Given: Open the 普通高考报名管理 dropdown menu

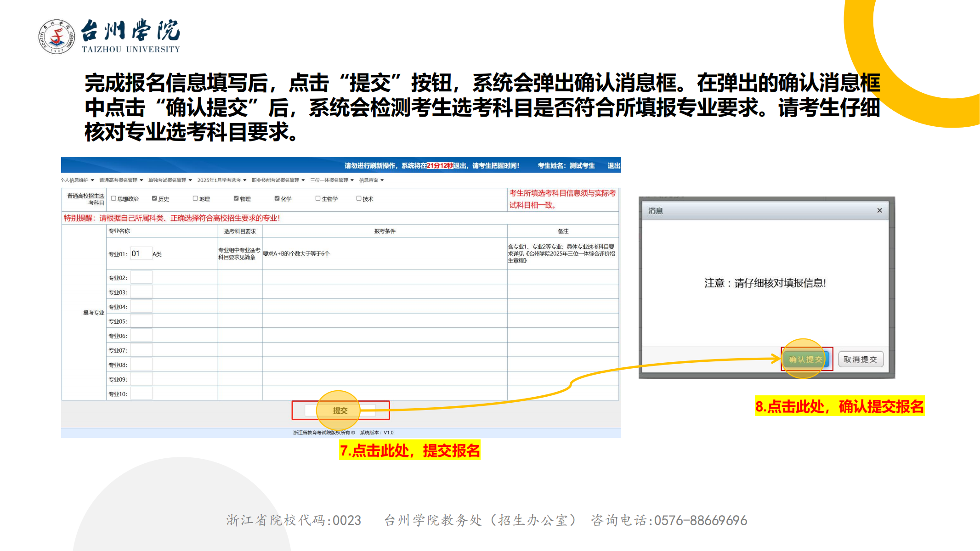Looking at the screenshot, I should pyautogui.click(x=121, y=180).
